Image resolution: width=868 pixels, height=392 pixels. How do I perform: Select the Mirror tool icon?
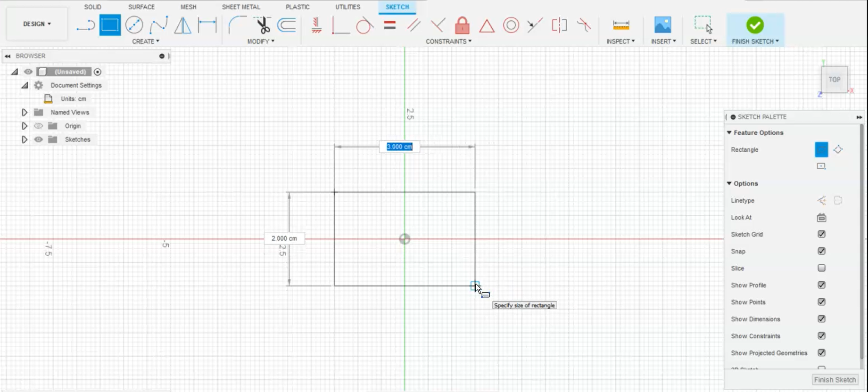click(183, 25)
